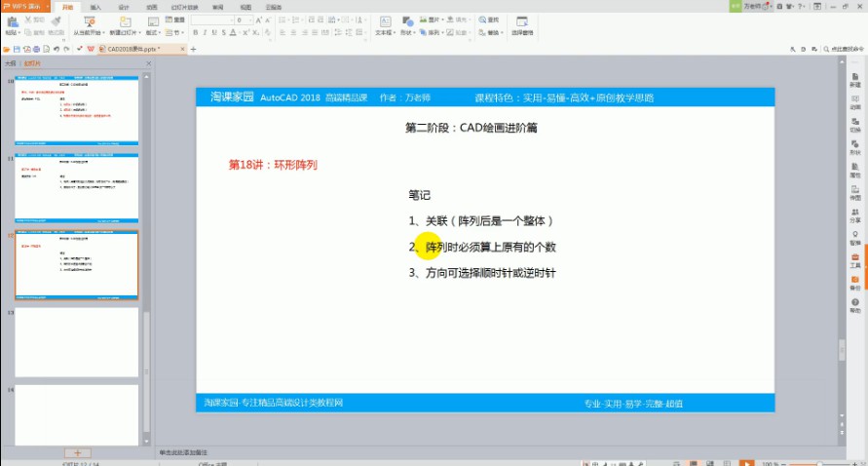Click the Format Painter brush icon
This screenshot has height=466, width=868.
tap(56, 22)
